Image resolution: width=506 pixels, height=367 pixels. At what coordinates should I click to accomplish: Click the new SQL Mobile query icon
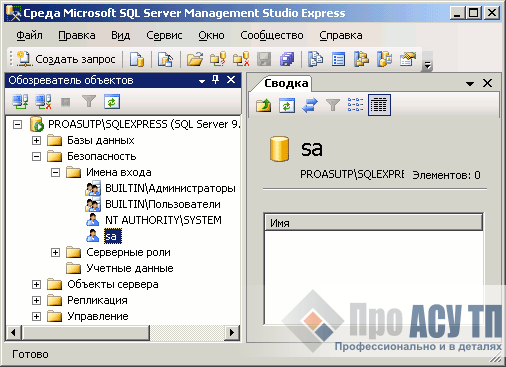[166, 59]
